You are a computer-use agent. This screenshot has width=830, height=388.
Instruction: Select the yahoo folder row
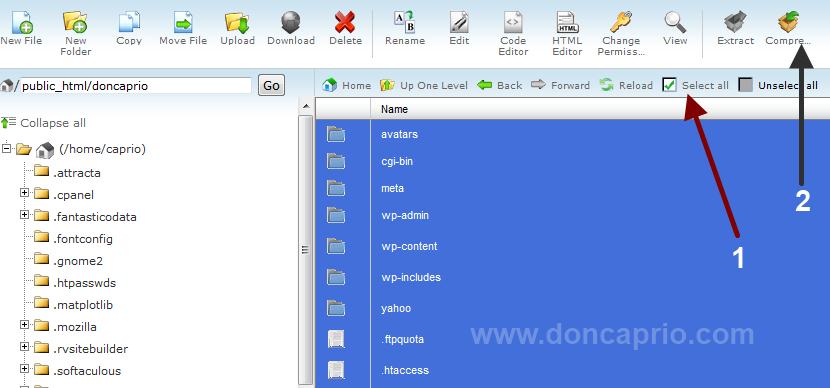pyautogui.click(x=572, y=308)
